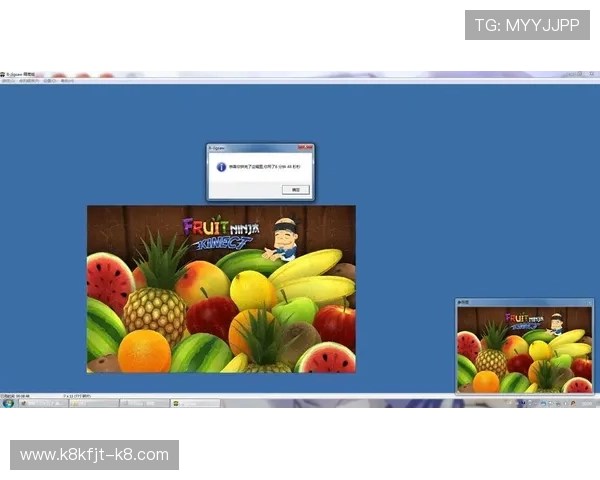Click the B-Jigsaw app icon in title bar
The width and height of the screenshot is (600, 480).
point(4,74)
